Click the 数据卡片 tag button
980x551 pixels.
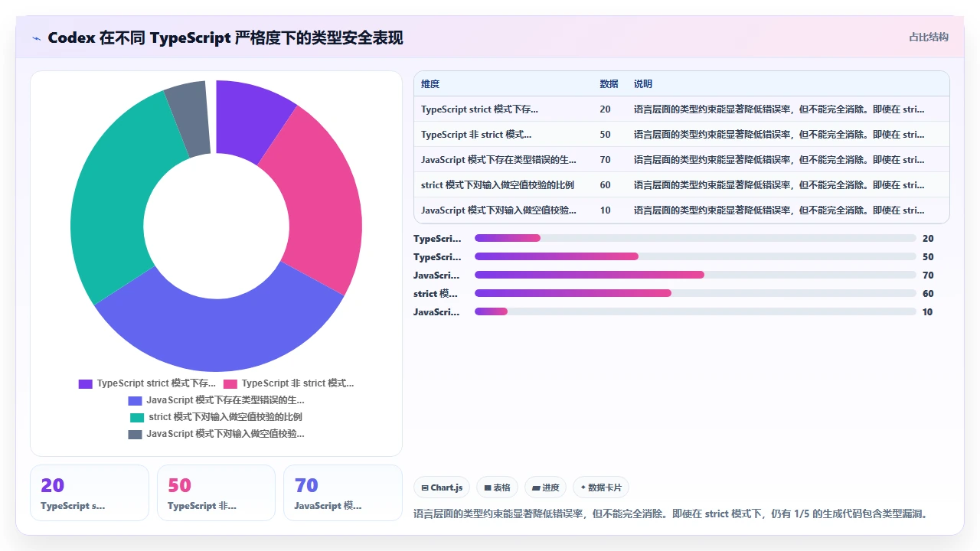point(601,487)
